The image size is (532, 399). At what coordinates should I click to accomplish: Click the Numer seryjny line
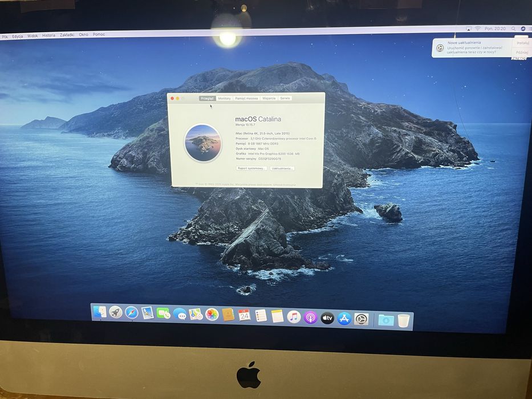pos(258,158)
